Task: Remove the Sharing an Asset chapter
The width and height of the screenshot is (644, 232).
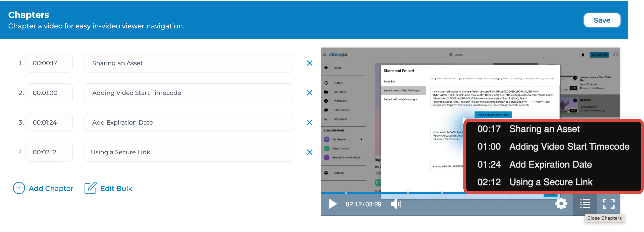Action: [309, 63]
